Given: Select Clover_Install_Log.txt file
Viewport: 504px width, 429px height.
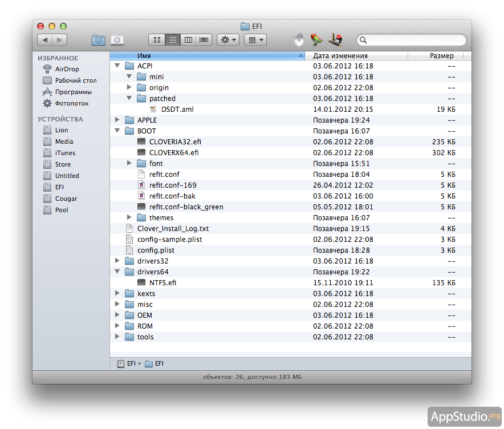Looking at the screenshot, I should pos(291,229).
